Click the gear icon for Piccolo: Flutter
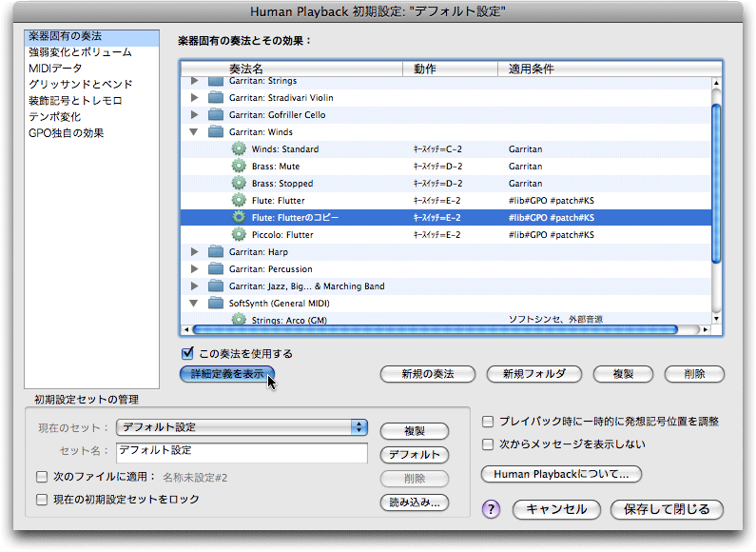 click(239, 234)
